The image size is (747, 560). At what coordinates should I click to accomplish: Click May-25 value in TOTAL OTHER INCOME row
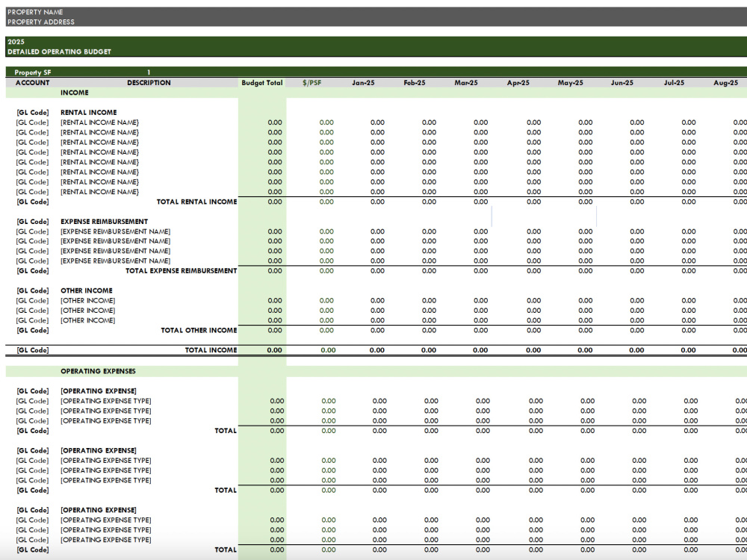pyautogui.click(x=586, y=331)
